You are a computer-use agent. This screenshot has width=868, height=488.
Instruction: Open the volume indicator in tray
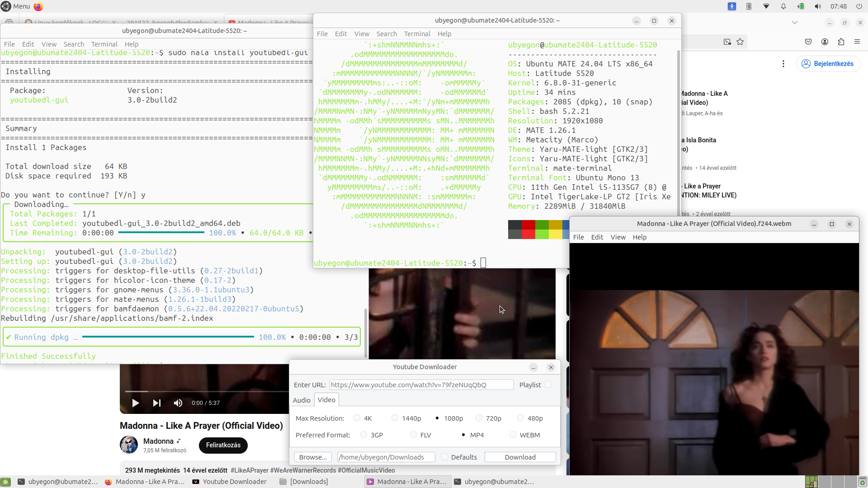(818, 6)
